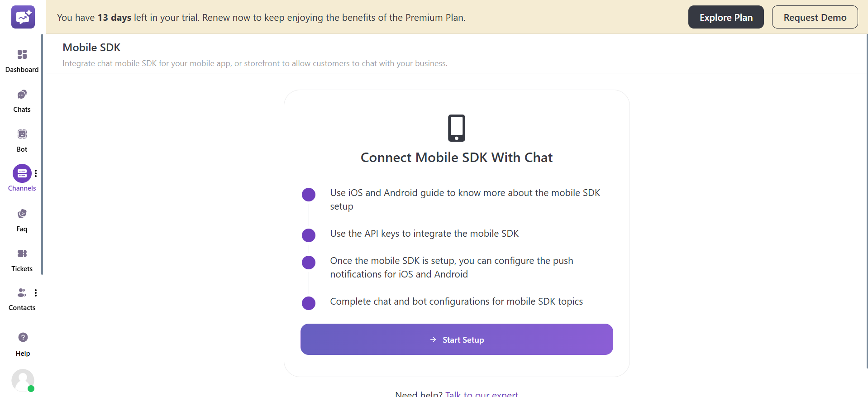The image size is (868, 397).
Task: Click the Explore Plan button
Action: point(725,17)
